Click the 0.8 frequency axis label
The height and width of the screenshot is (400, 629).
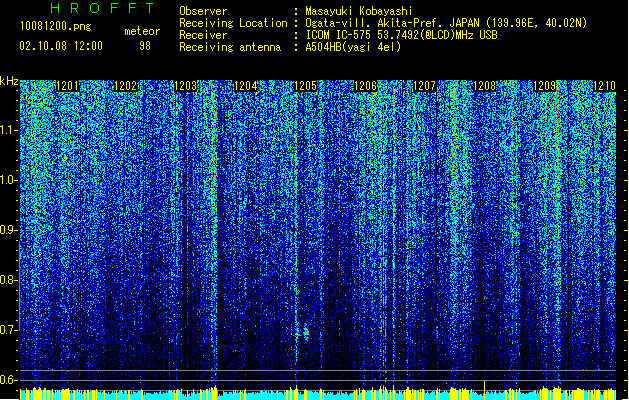pos(8,280)
